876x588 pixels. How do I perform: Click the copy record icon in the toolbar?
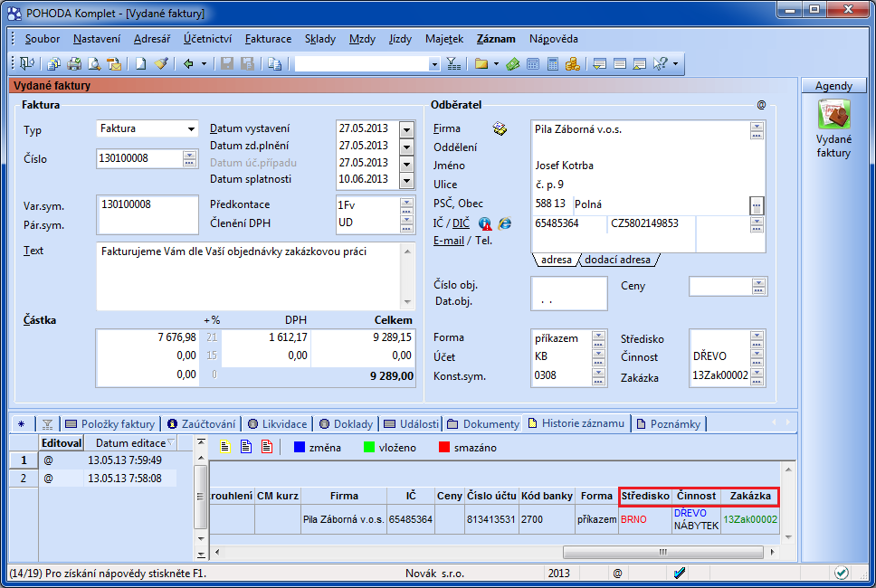(x=274, y=63)
